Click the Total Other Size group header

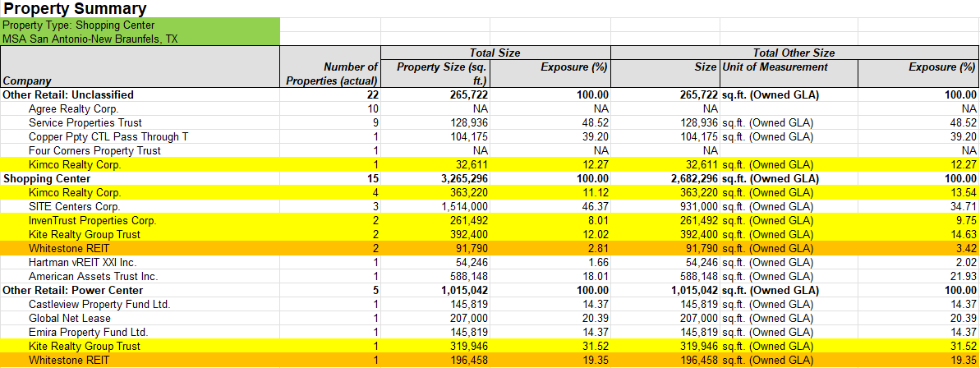(794, 53)
